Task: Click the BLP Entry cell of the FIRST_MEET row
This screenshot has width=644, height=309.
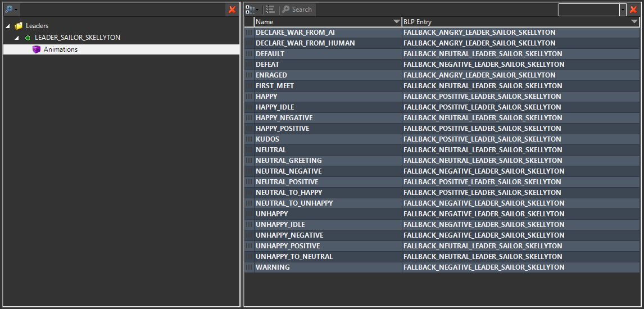Action: tap(521, 86)
